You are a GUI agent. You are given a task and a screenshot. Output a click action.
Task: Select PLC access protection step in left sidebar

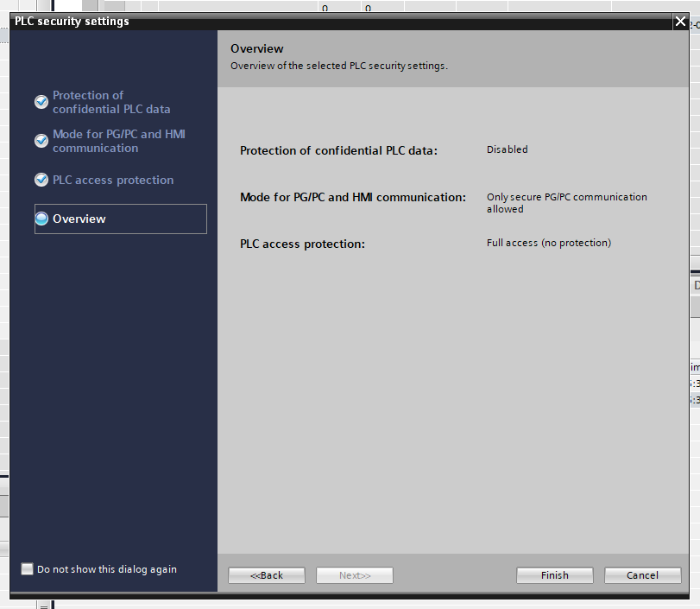(113, 180)
